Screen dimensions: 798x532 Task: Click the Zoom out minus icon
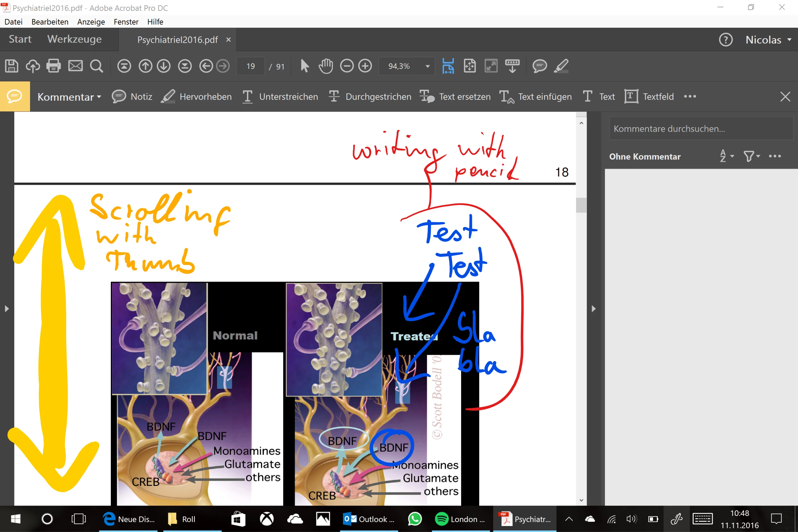click(x=347, y=66)
